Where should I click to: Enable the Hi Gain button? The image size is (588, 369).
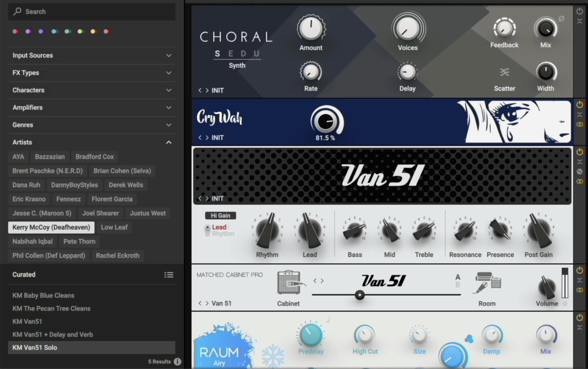(x=220, y=215)
